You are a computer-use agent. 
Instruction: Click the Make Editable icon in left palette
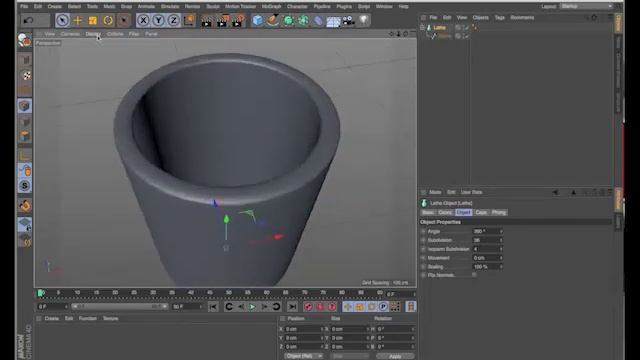(x=24, y=40)
